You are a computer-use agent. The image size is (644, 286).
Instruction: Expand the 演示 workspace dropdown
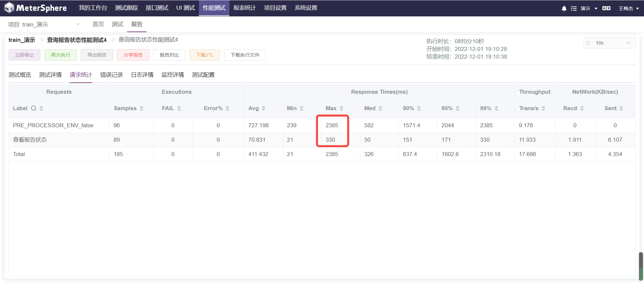pyautogui.click(x=589, y=8)
